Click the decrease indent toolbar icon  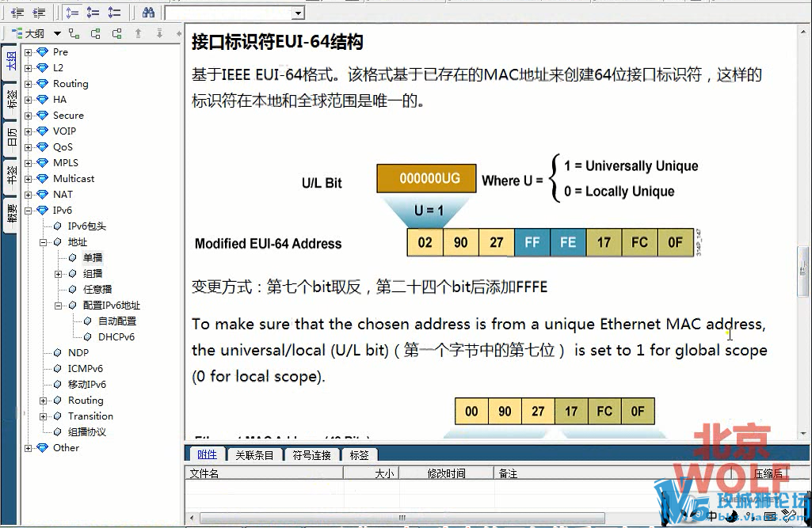[x=17, y=13]
